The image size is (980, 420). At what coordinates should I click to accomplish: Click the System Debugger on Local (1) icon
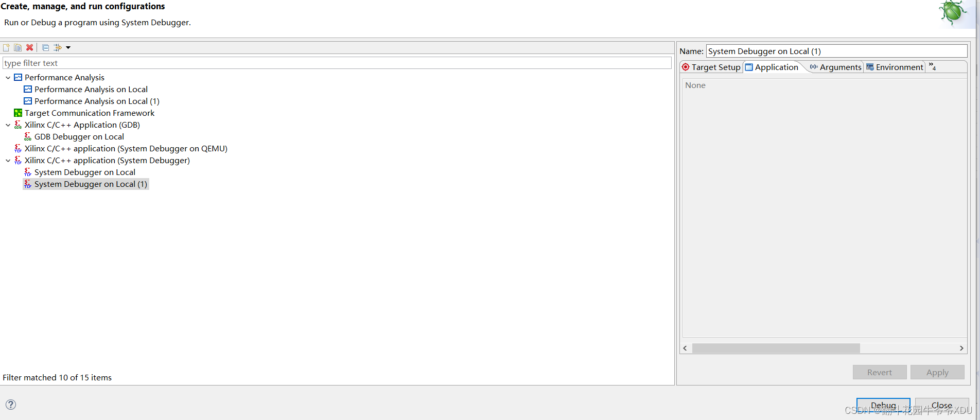coord(28,184)
